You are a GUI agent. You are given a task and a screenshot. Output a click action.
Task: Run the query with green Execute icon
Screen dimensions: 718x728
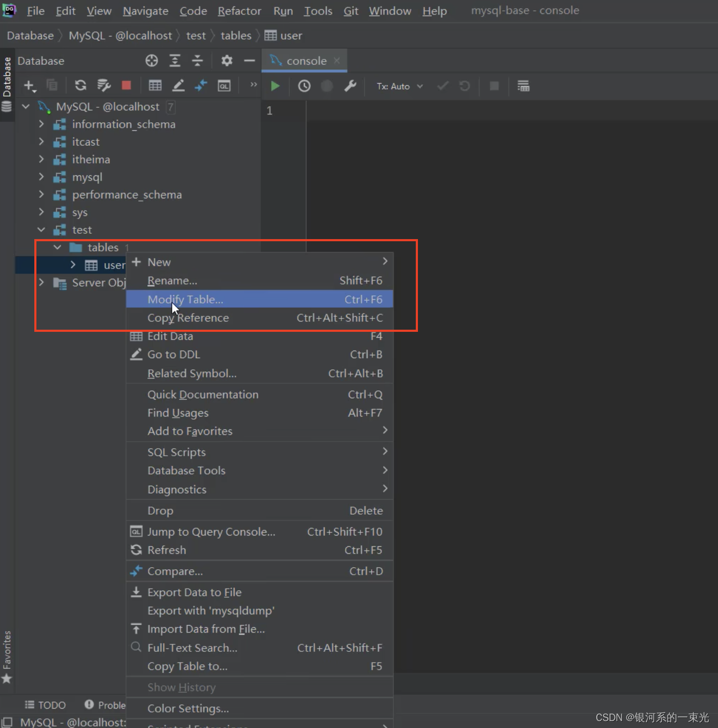(275, 86)
